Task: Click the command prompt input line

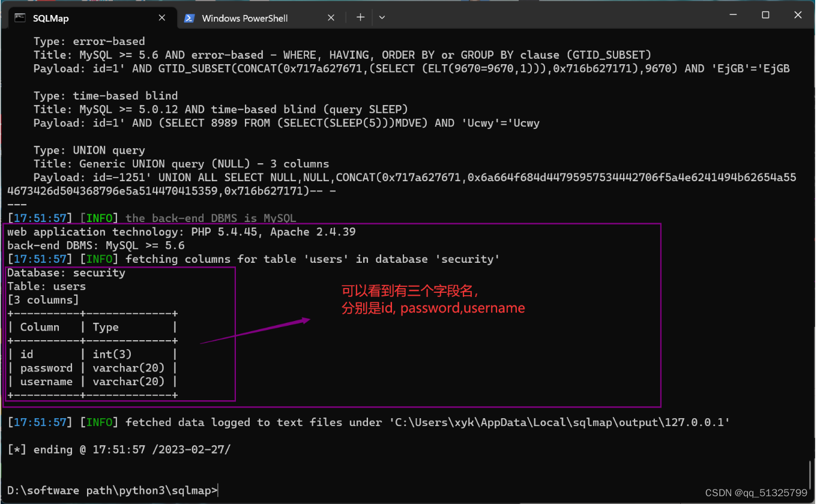Action: [113, 490]
